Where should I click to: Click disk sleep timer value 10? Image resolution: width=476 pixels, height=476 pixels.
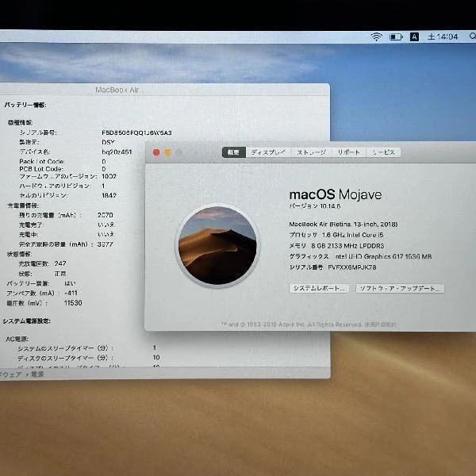pos(156,357)
